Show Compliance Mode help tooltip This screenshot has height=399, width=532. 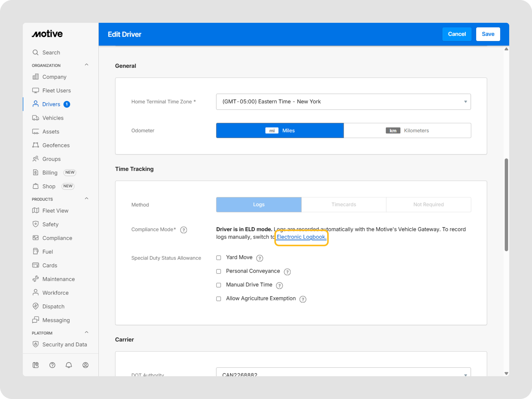click(x=184, y=230)
